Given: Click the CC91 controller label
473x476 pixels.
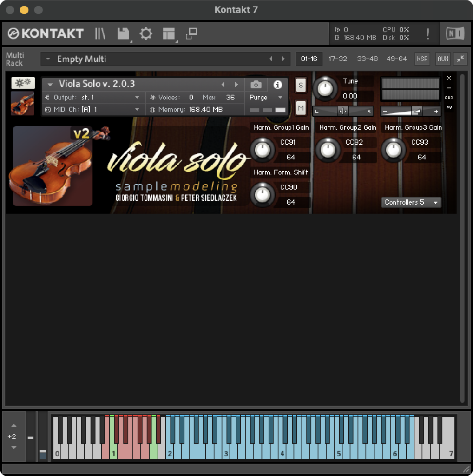Looking at the screenshot, I should point(288,142).
